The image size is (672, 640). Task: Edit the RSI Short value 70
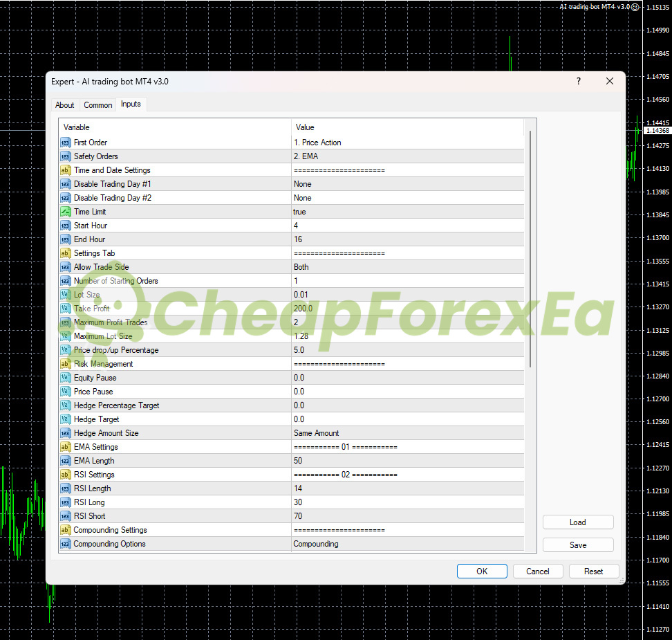tap(407, 516)
